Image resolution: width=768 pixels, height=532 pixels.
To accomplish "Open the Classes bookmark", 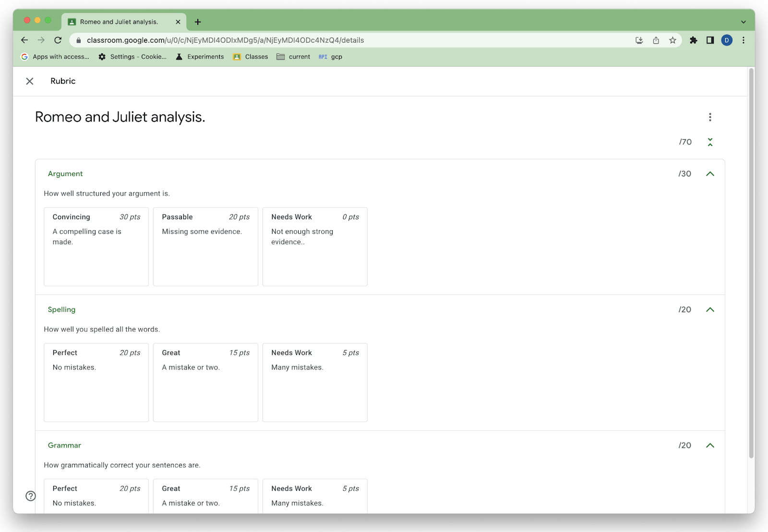I will 250,57.
